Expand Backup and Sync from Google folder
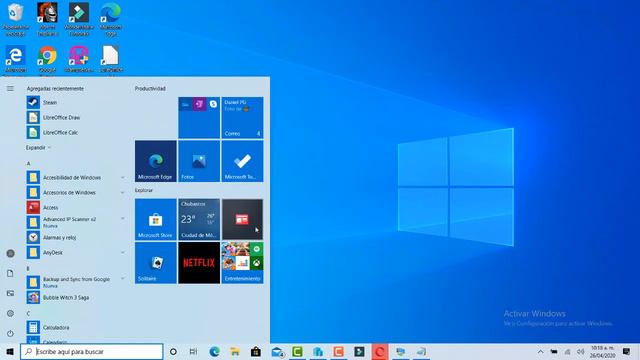The width and height of the screenshot is (640, 360). (122, 279)
